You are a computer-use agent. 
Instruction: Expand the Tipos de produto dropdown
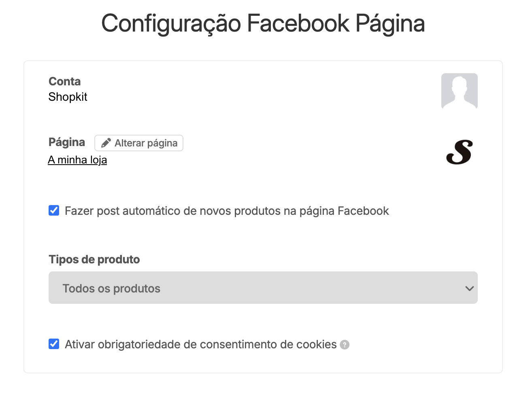[263, 288]
